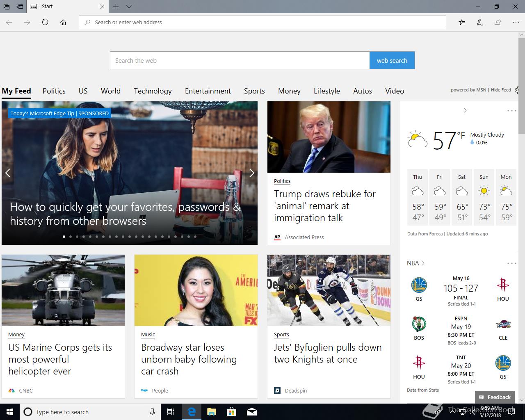Expand the NBA section chevron
The height and width of the screenshot is (420, 525).
coord(423,263)
